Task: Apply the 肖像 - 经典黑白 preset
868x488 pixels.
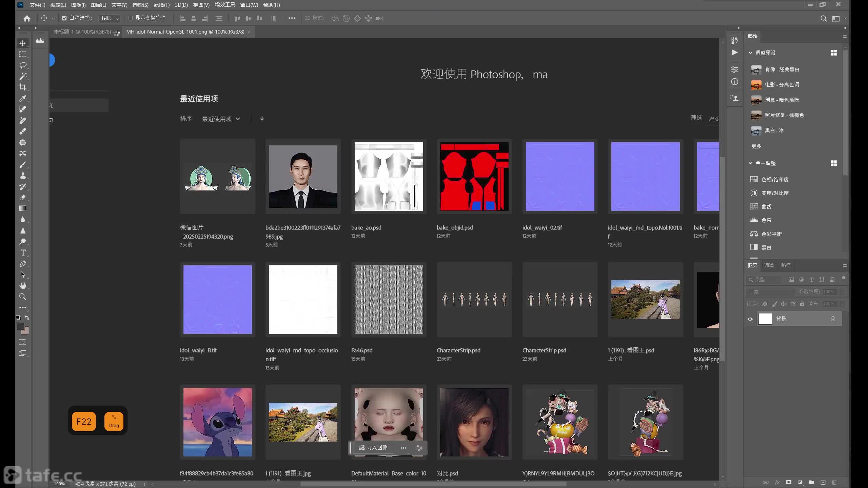Action: (x=775, y=69)
